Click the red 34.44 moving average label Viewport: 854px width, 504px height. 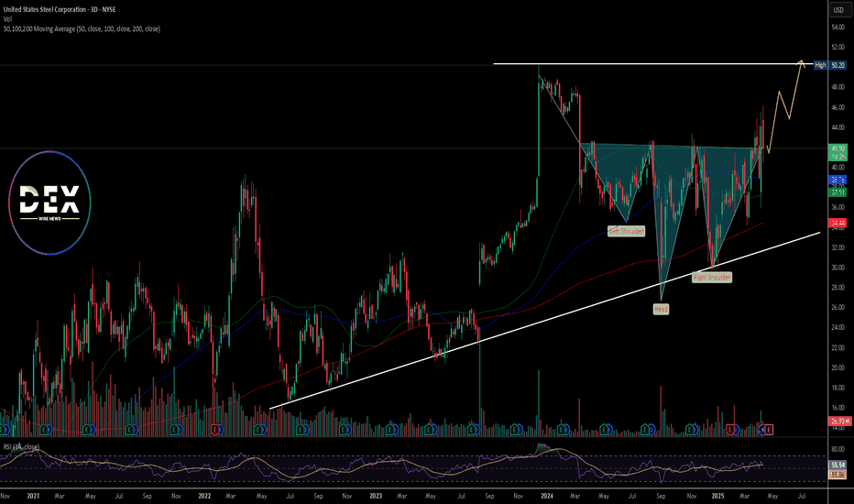(x=838, y=223)
